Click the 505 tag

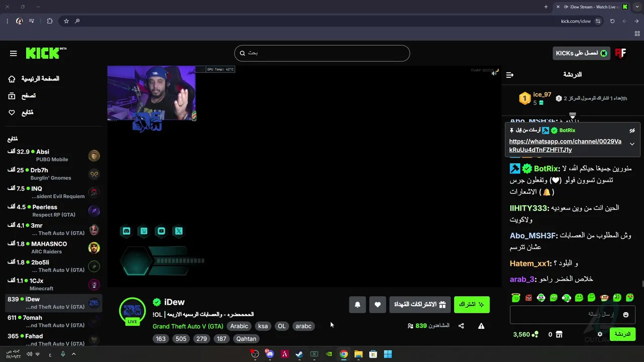pyautogui.click(x=181, y=339)
